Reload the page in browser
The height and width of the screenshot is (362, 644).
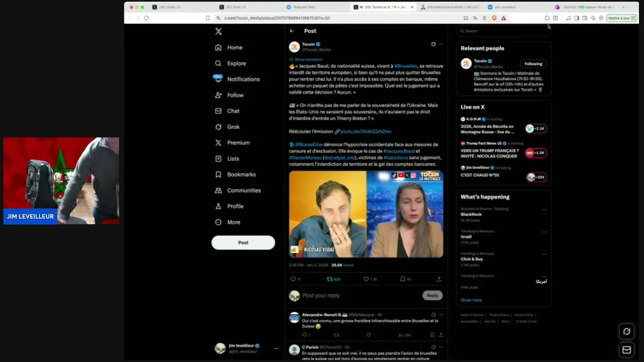pos(146,18)
